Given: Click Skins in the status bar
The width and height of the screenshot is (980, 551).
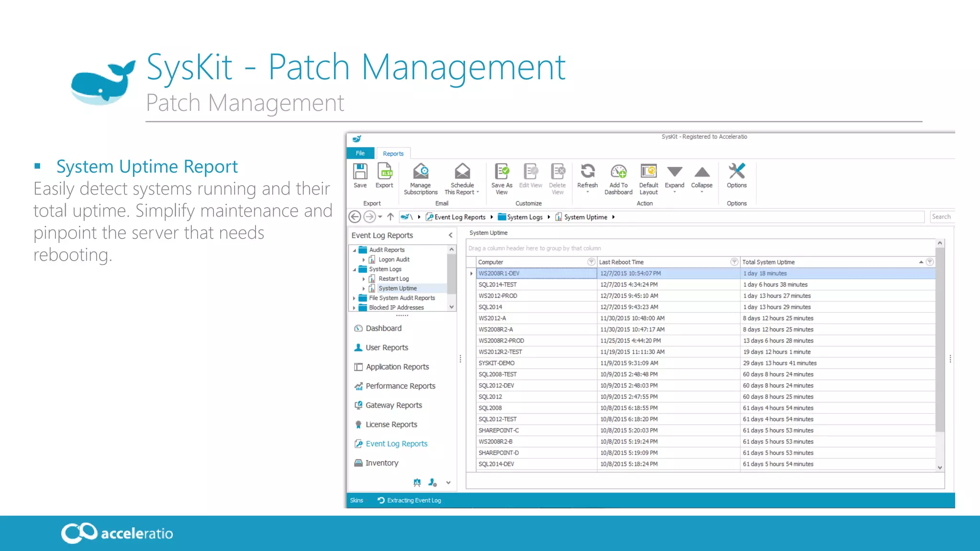Looking at the screenshot, I should pyautogui.click(x=356, y=500).
